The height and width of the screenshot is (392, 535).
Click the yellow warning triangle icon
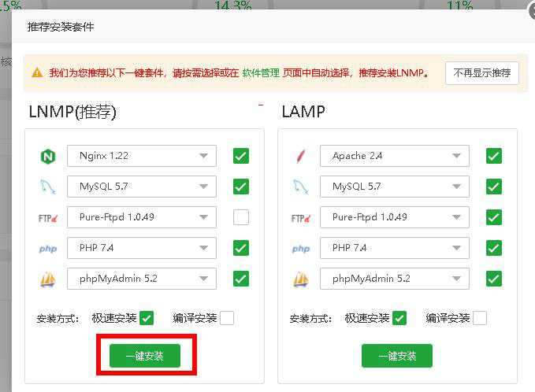[x=37, y=72]
